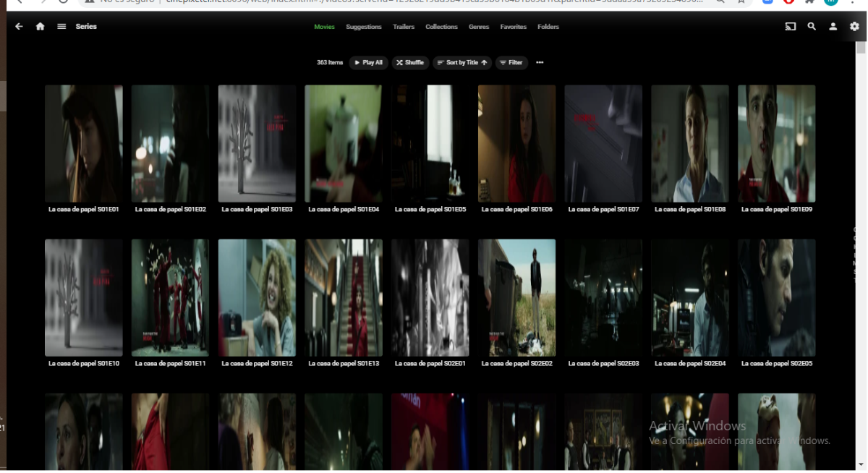Viewport: 868px width, 473px height.
Task: Click the 363 items count text
Action: coord(330,63)
